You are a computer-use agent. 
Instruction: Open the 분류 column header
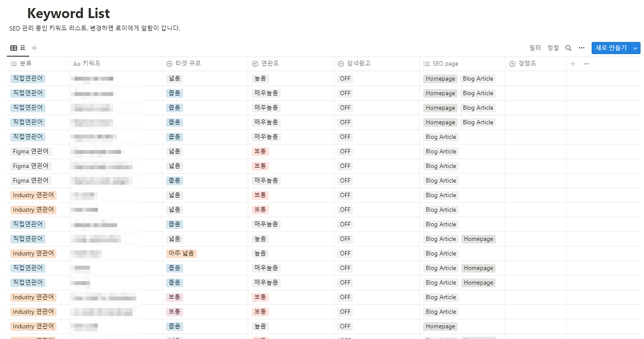(x=39, y=64)
